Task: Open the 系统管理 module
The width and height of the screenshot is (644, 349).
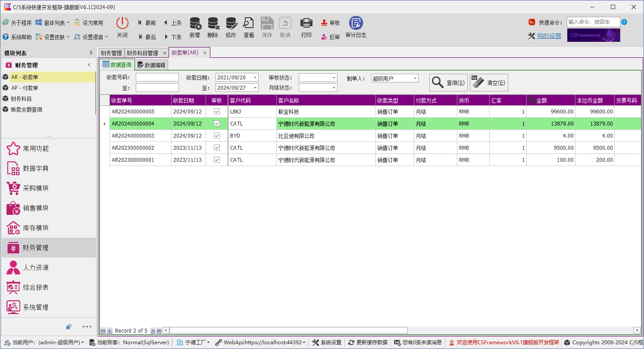Action: 48,307
